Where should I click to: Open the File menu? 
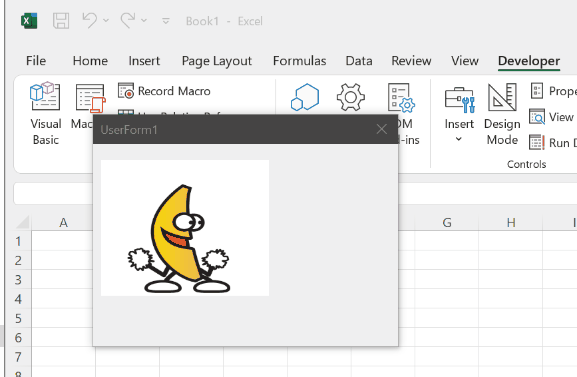pyautogui.click(x=36, y=61)
